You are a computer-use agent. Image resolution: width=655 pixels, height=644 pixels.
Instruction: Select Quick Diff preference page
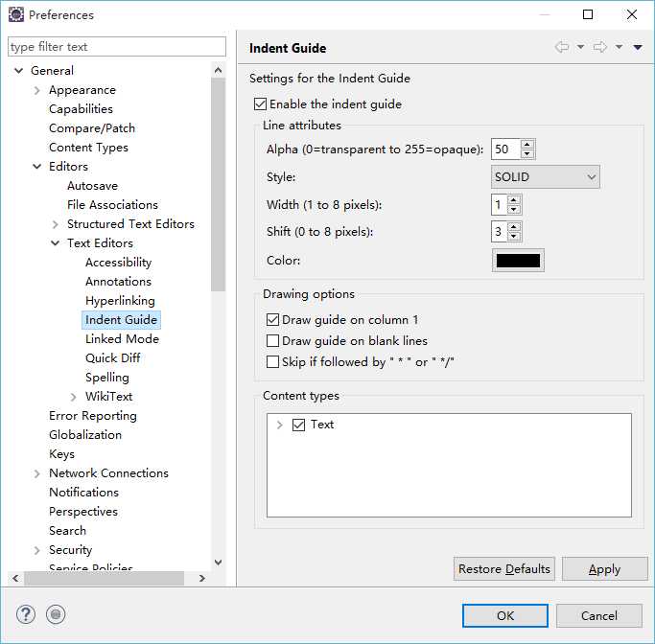[113, 358]
